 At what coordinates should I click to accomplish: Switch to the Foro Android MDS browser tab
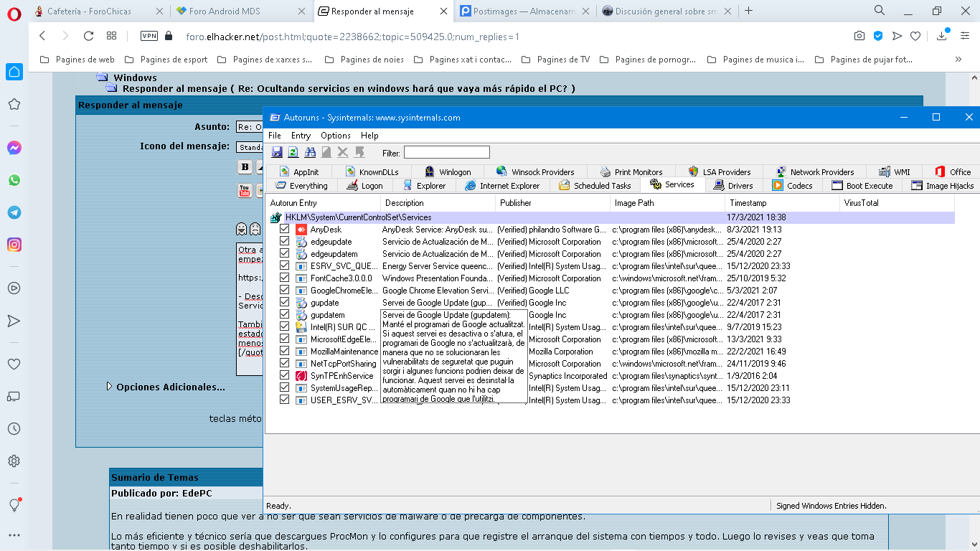[240, 11]
